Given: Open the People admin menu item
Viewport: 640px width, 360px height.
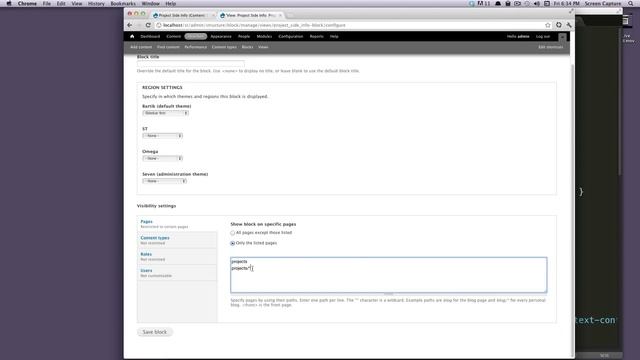Looking at the screenshot, I should tap(244, 37).
